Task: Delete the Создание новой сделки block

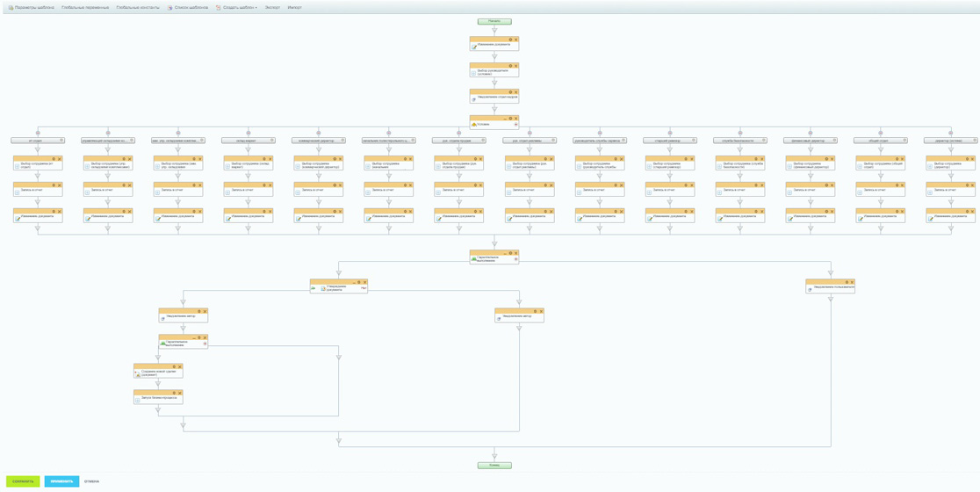Action: coord(180,366)
